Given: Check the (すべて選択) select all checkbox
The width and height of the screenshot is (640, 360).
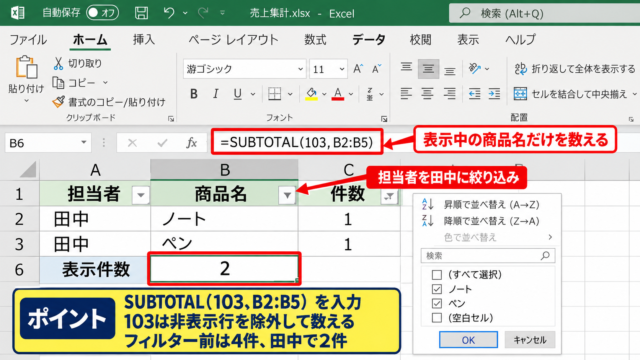Looking at the screenshot, I should click(437, 275).
